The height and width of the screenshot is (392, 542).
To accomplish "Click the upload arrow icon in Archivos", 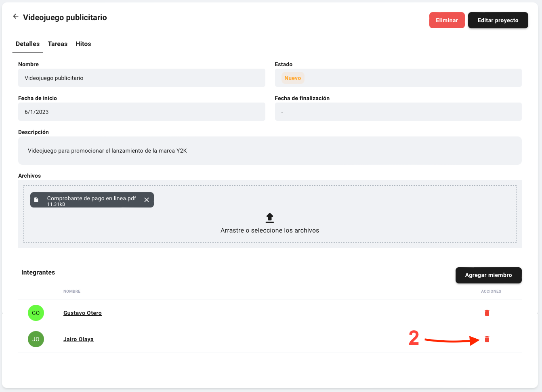I will (x=270, y=218).
